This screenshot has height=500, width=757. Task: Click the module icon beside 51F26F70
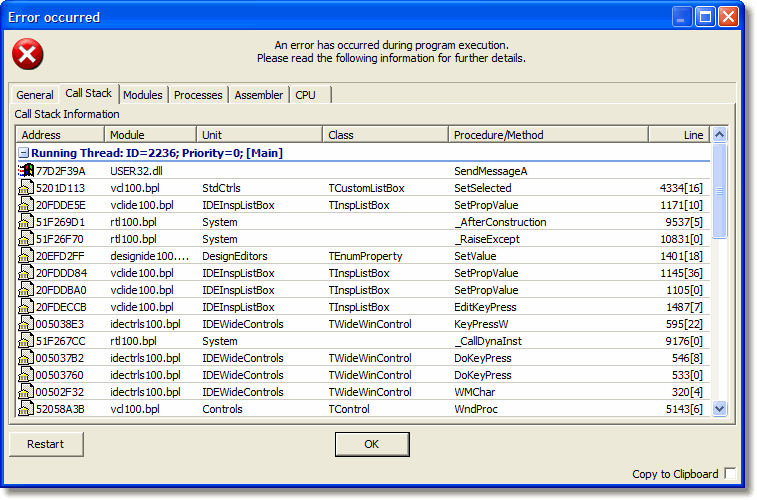[x=26, y=239]
